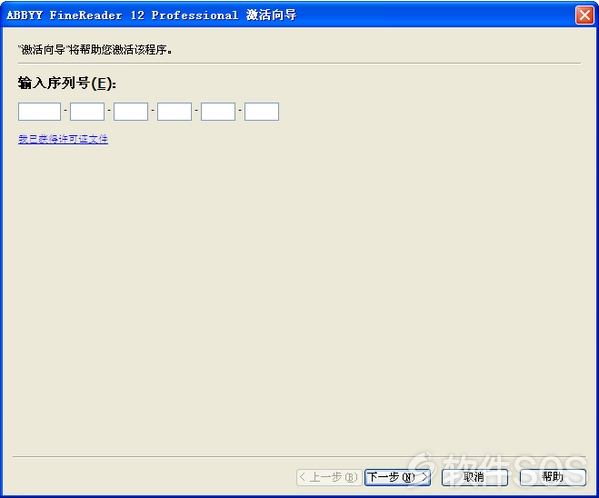
Task: Click the separator line above the bottom buttons
Action: point(300,456)
